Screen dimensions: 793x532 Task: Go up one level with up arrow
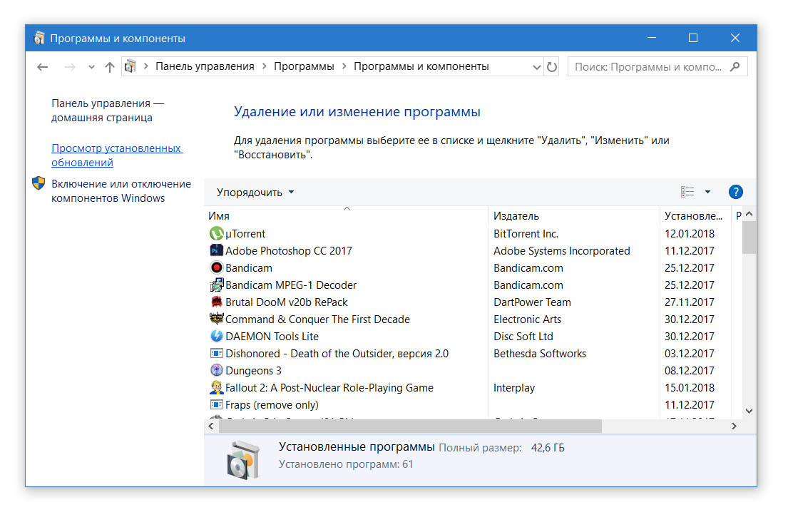coord(110,67)
